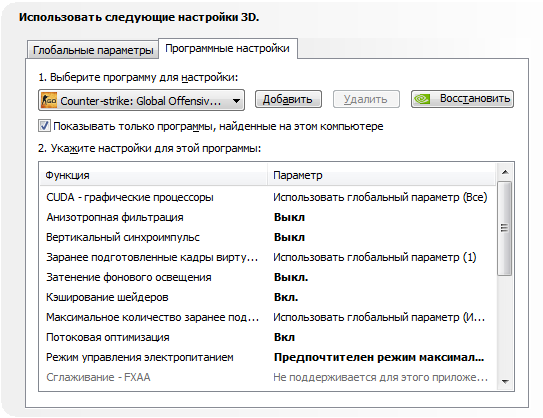The width and height of the screenshot is (543, 418).
Task: Click the scrollbar down arrow
Action: 505,381
